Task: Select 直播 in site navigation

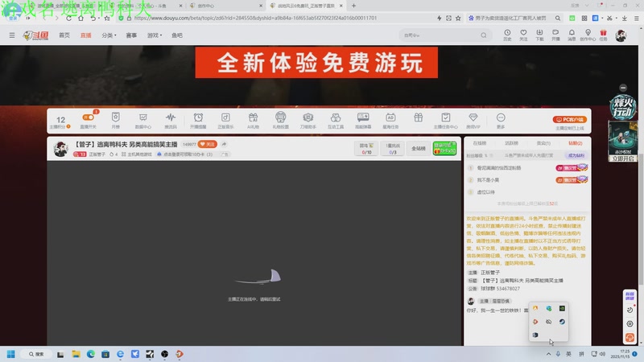Action: click(86, 35)
